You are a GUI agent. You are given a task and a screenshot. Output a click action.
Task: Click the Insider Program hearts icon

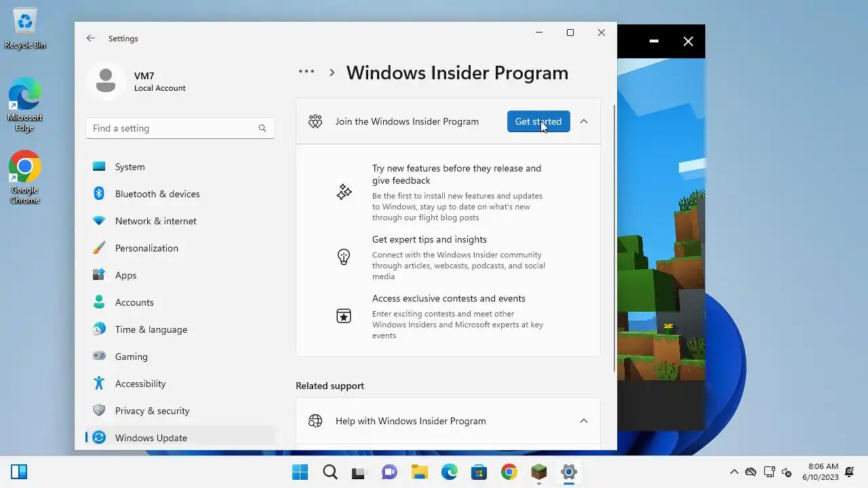315,121
